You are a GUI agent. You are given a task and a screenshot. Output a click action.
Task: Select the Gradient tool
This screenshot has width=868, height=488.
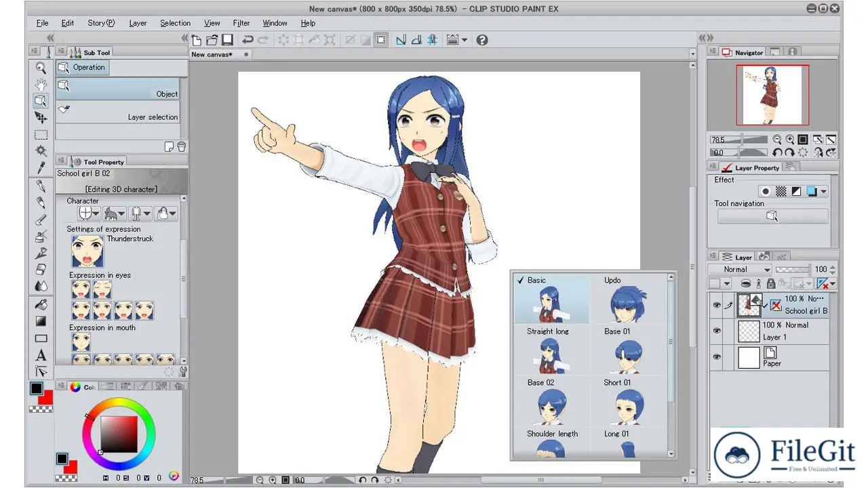point(41,321)
